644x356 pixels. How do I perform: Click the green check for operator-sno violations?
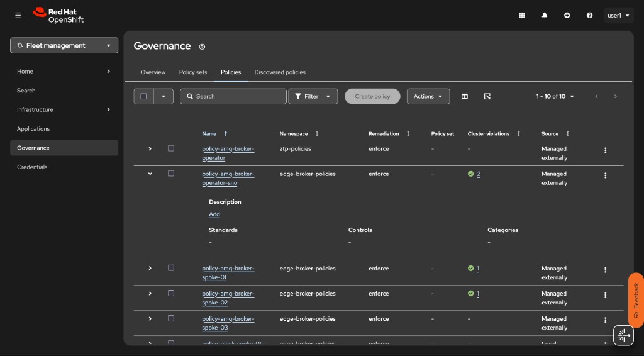pyautogui.click(x=470, y=174)
